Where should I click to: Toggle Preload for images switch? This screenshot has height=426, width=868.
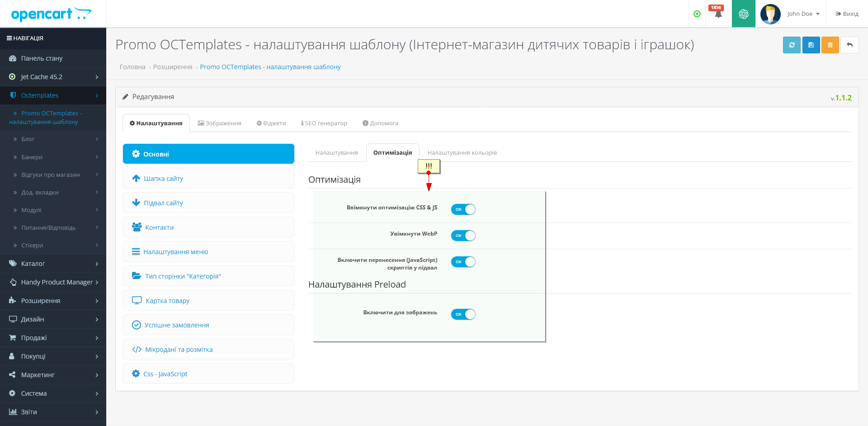463,314
